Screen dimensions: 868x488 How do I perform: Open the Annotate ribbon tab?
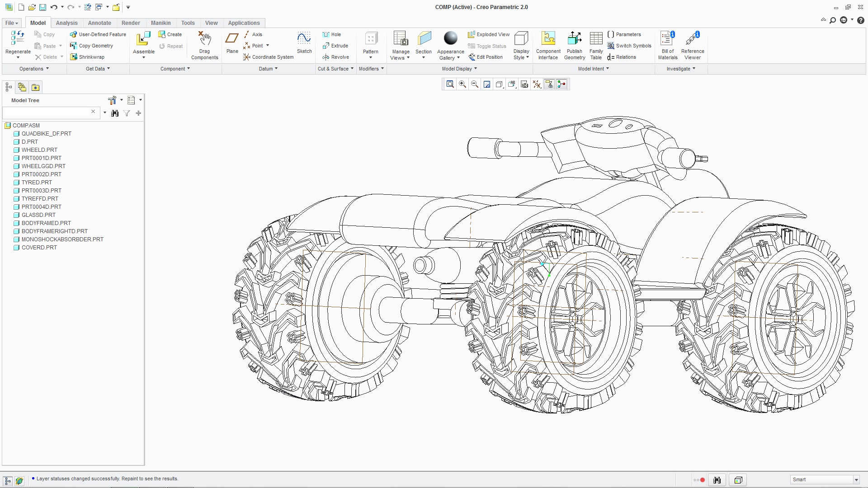(x=99, y=23)
